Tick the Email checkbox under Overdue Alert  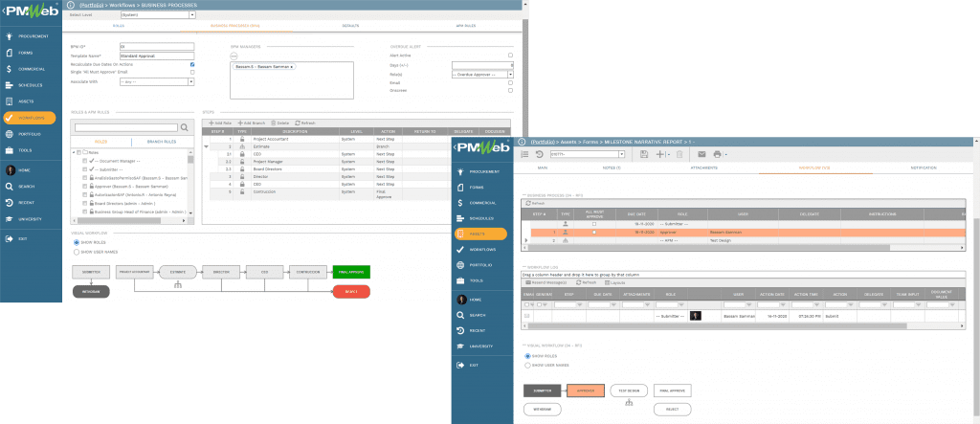click(x=511, y=82)
